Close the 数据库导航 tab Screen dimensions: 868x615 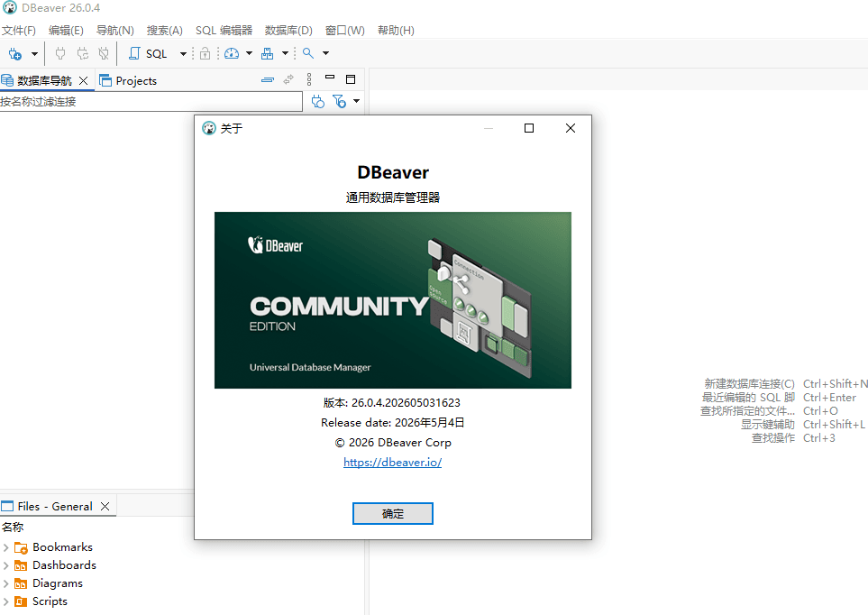(x=84, y=81)
